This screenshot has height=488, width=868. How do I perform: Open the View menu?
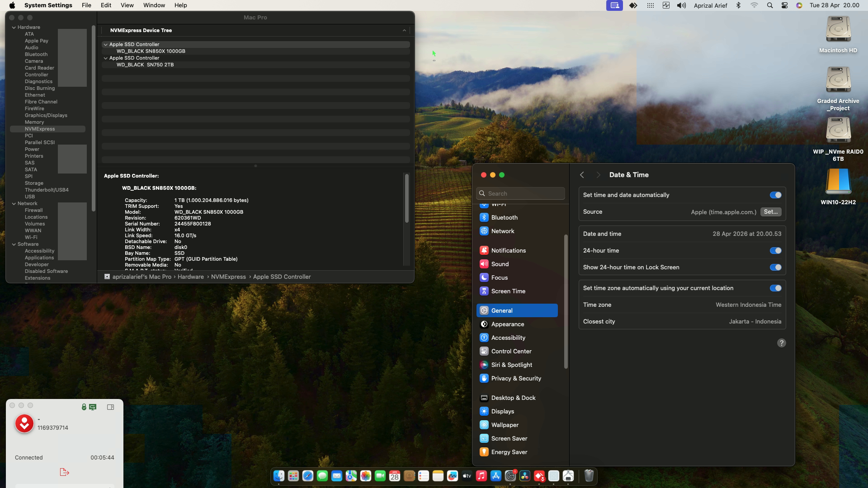[127, 5]
